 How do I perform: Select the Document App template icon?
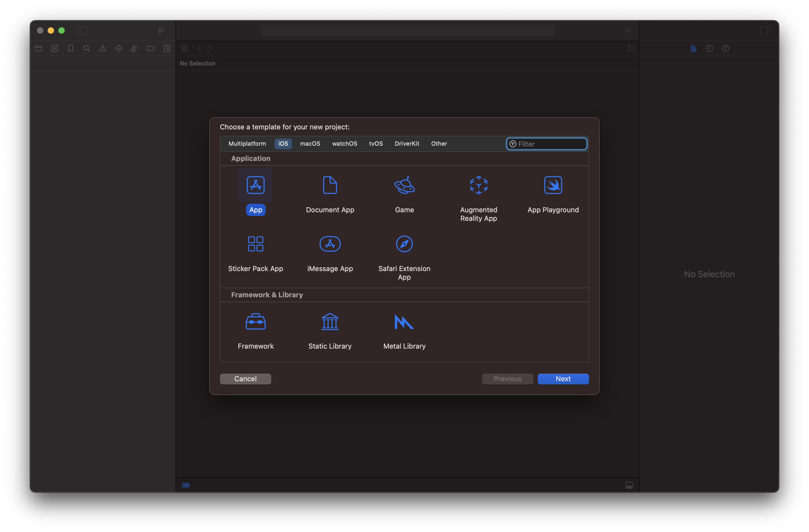[330, 185]
